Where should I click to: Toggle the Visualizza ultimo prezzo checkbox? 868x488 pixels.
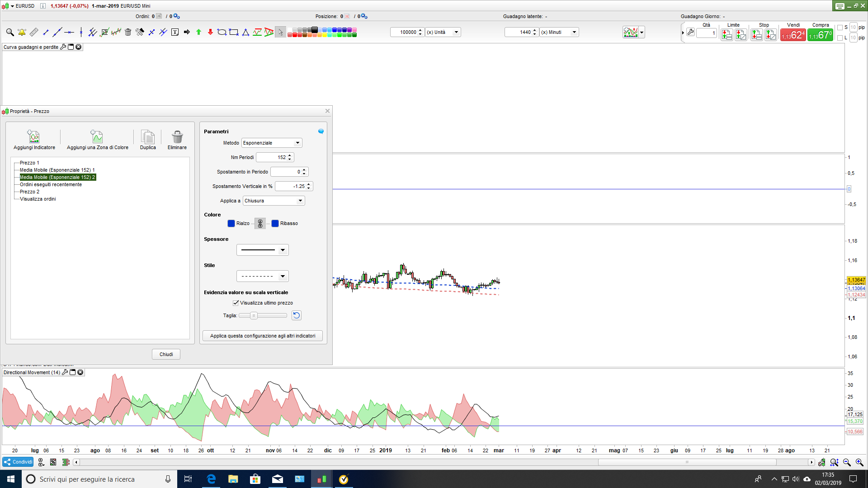[236, 303]
